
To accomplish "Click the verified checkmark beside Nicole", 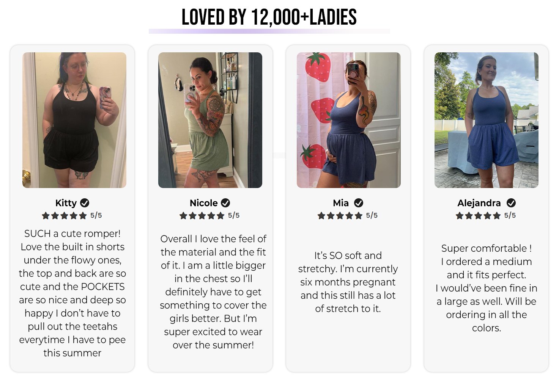I will coord(225,203).
